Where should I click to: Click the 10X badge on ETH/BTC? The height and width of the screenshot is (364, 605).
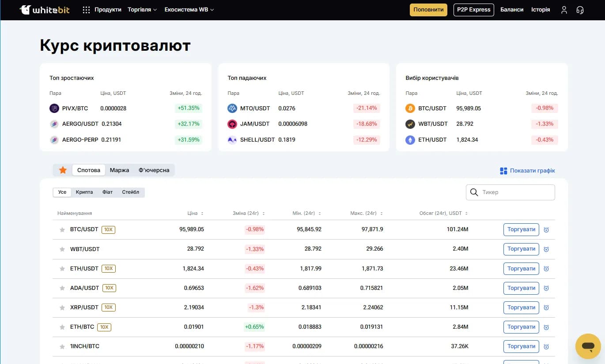point(104,327)
